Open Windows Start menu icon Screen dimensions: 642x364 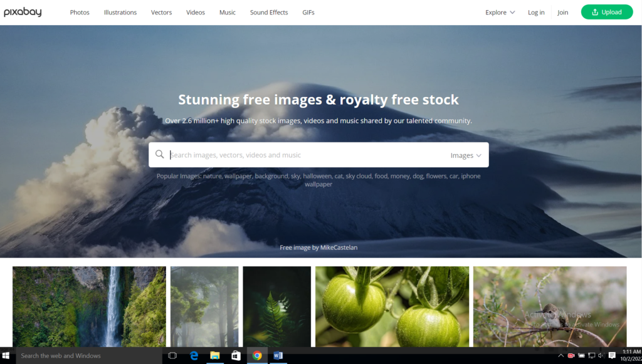coord(6,355)
